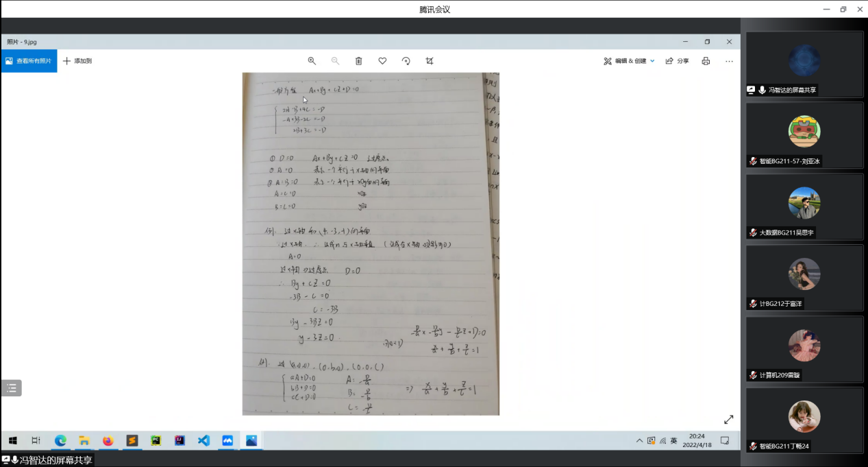Click the zoom out magnifier icon
Viewport: 868px width, 467px height.
coord(335,61)
